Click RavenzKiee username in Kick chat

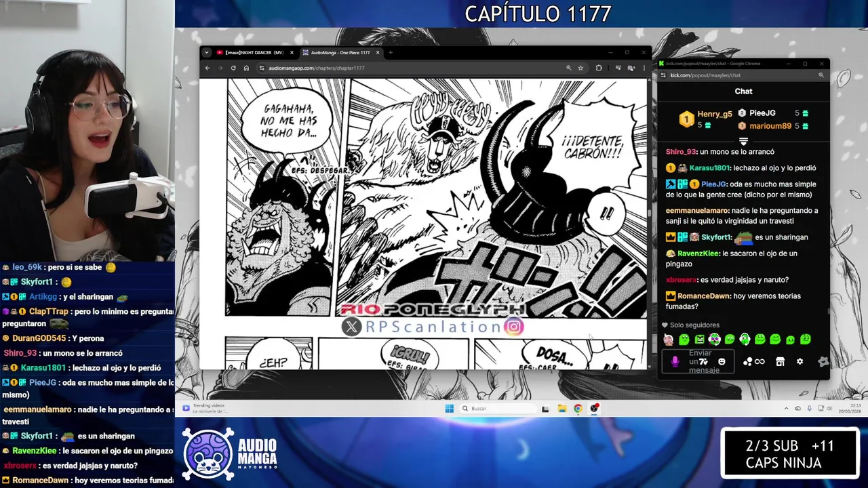(699, 253)
